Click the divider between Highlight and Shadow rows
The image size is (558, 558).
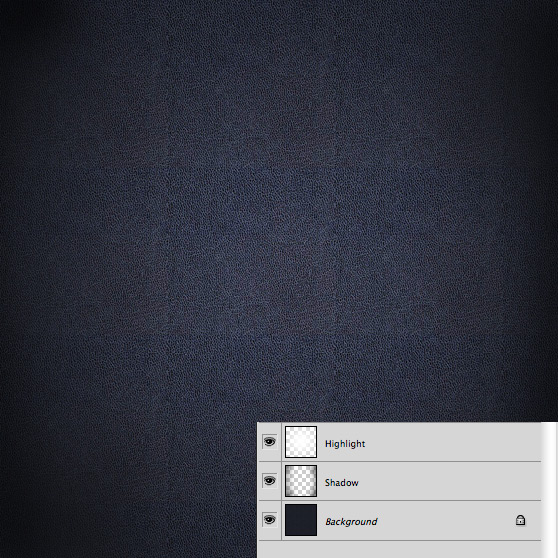[x=399, y=462]
